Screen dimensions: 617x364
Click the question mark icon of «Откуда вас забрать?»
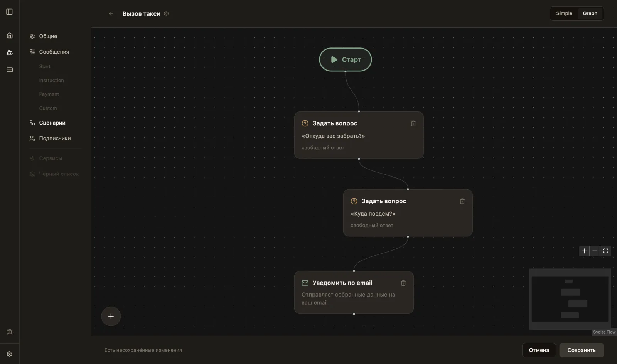pos(305,123)
